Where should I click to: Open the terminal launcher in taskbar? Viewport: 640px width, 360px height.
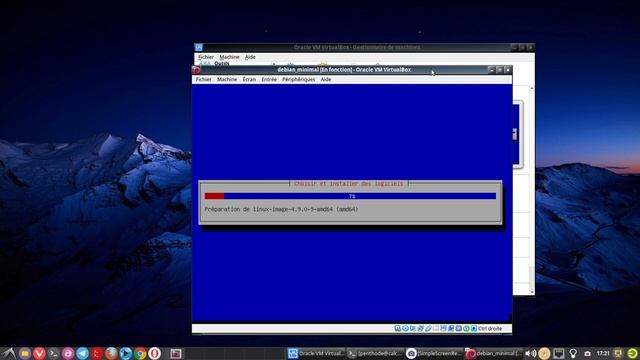53,353
